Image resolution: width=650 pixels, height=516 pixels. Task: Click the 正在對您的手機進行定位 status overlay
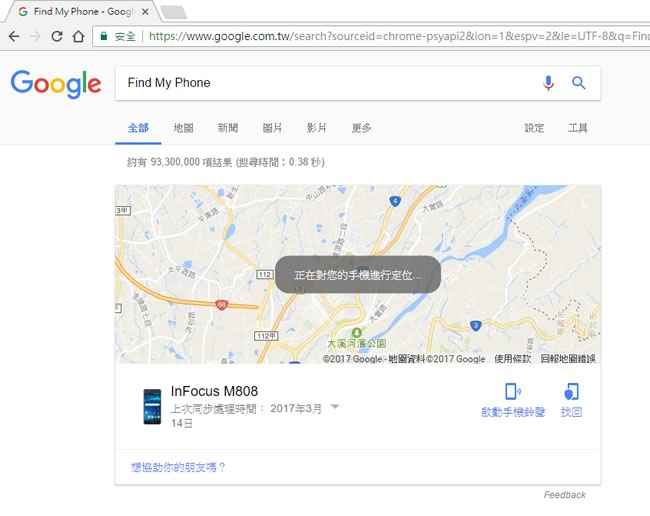[x=358, y=275]
